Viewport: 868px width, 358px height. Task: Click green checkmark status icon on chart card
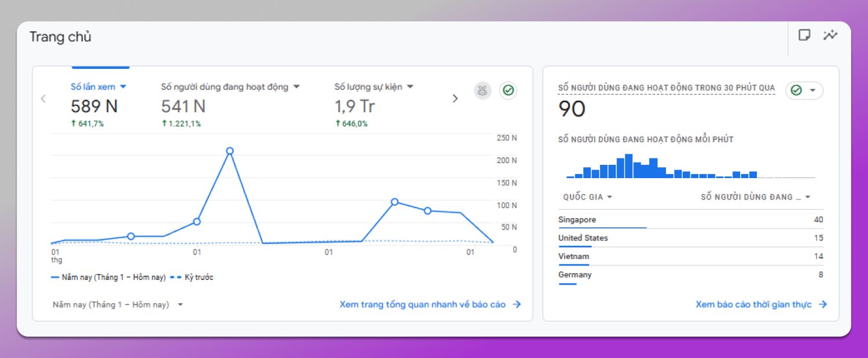pos(508,91)
